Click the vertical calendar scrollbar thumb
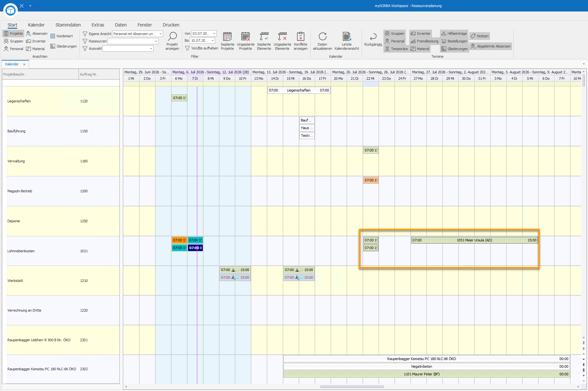The width and height of the screenshot is (588, 391). (584, 80)
